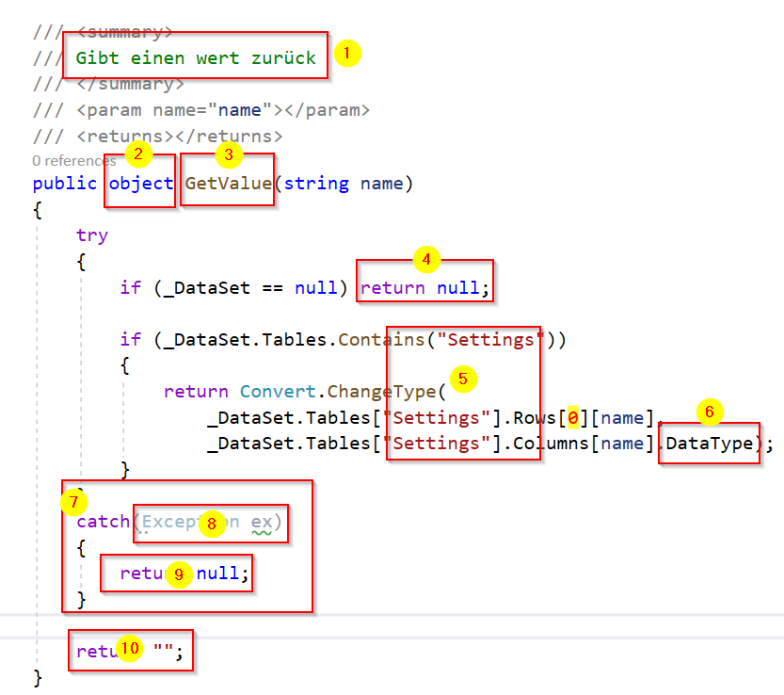784x695 pixels.
Task: Click the catch keyword
Action: tap(103, 522)
